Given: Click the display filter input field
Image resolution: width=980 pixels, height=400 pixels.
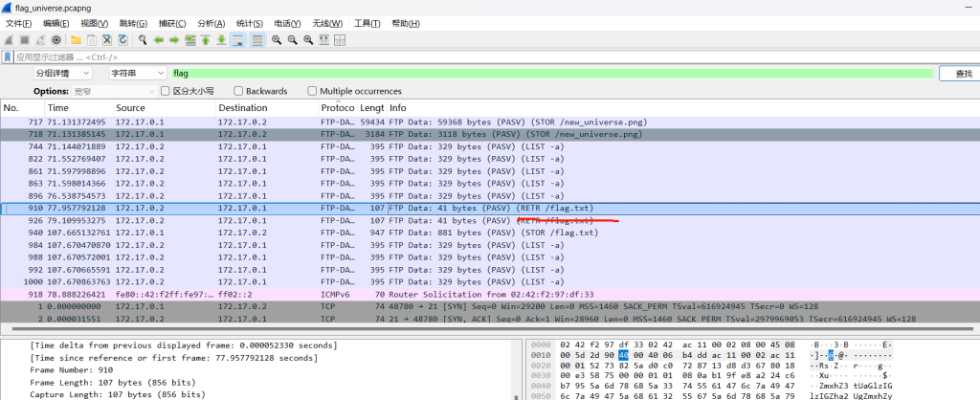Looking at the screenshot, I should pos(479,57).
